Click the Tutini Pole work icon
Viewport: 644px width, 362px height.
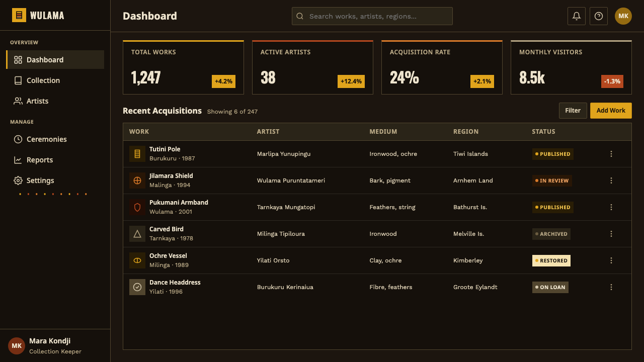point(137,154)
